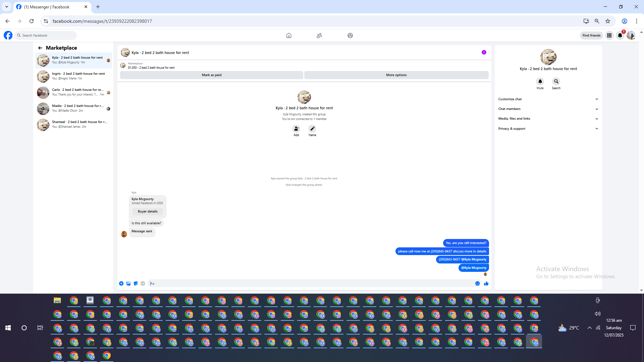
Task: Open File Explorer from taskbar
Action: (57, 300)
